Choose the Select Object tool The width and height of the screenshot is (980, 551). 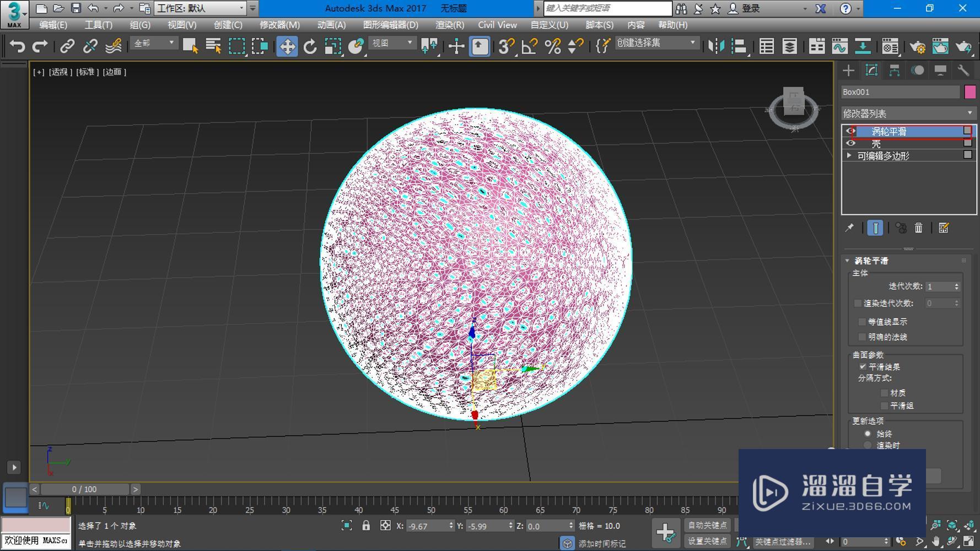coord(190,46)
